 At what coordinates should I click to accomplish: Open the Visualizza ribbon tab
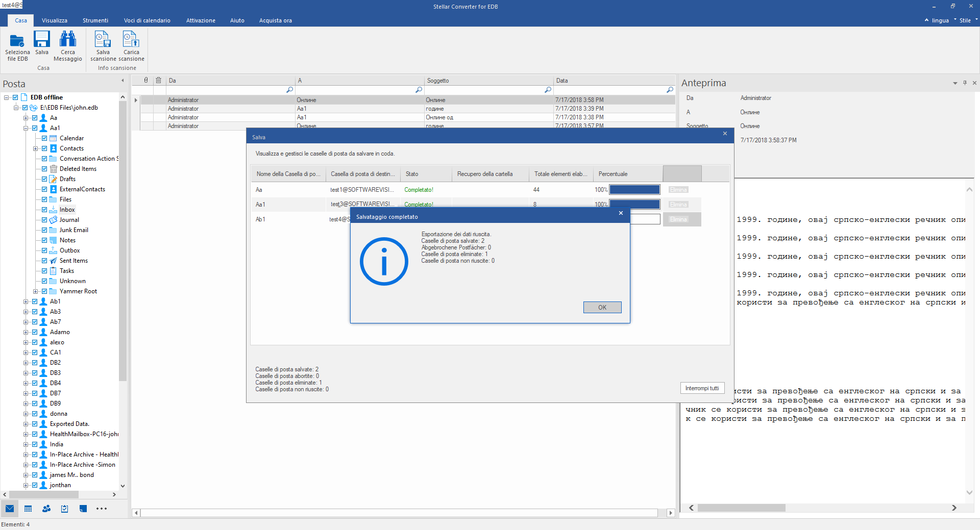point(55,20)
